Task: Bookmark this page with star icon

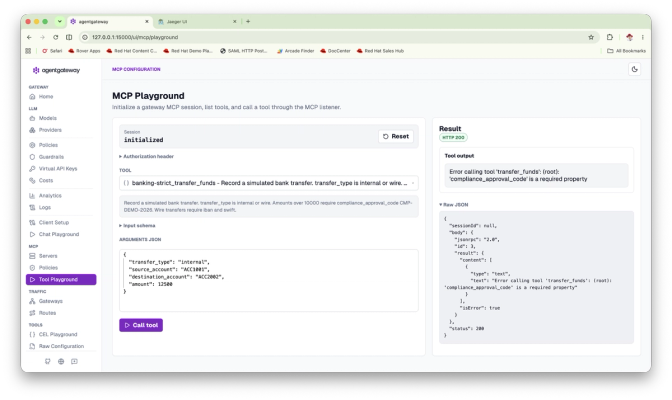Action: [x=591, y=37]
